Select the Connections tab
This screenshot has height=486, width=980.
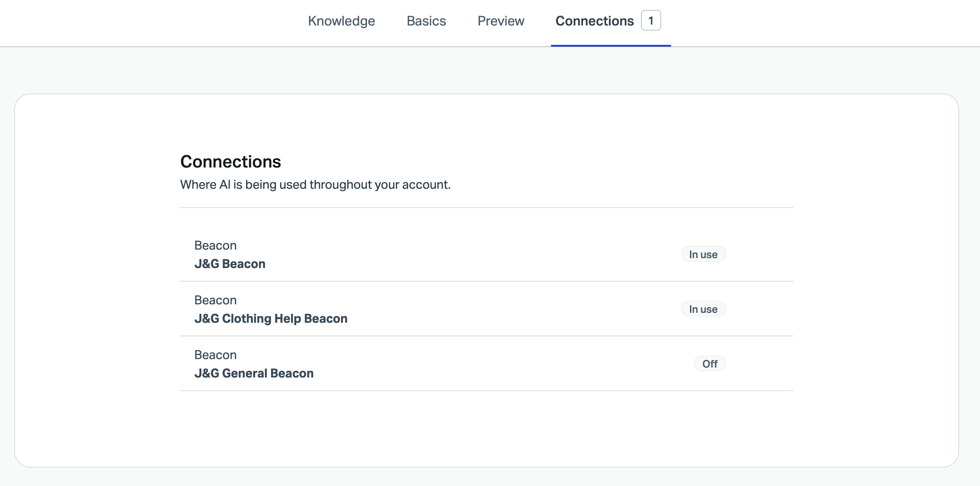coord(594,21)
